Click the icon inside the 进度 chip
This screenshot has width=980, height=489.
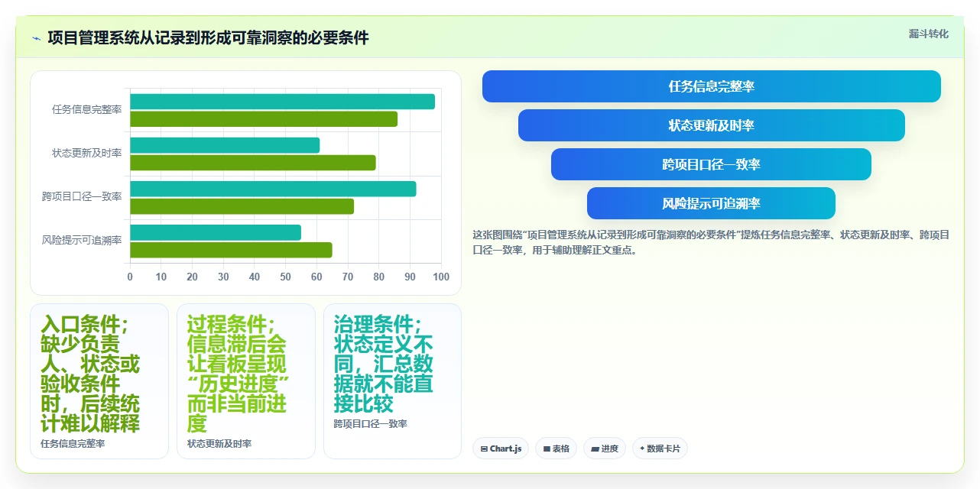595,449
